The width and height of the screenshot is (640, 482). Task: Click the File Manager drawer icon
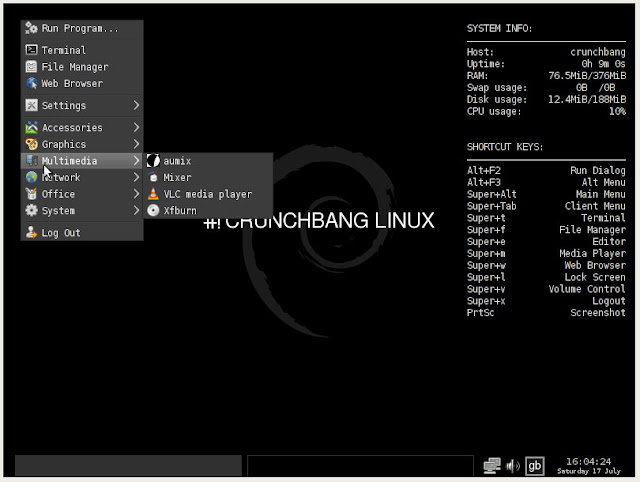pyautogui.click(x=31, y=67)
